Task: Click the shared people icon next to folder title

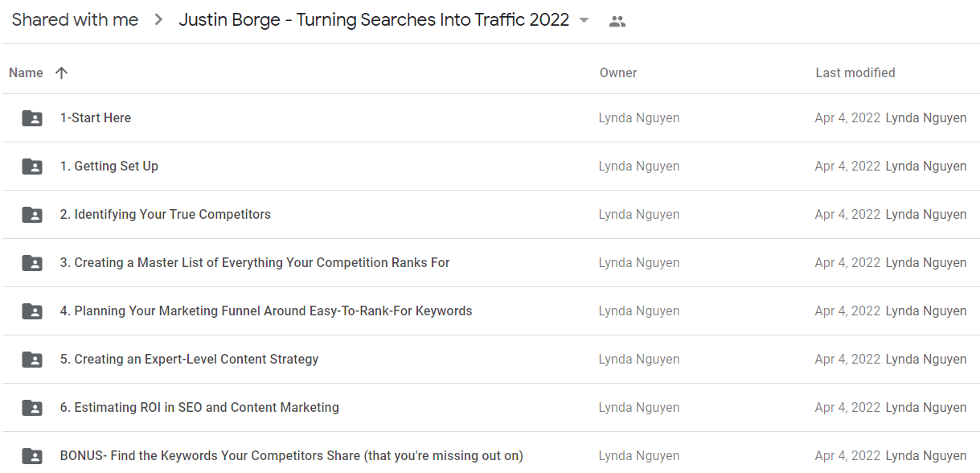Action: 617,22
